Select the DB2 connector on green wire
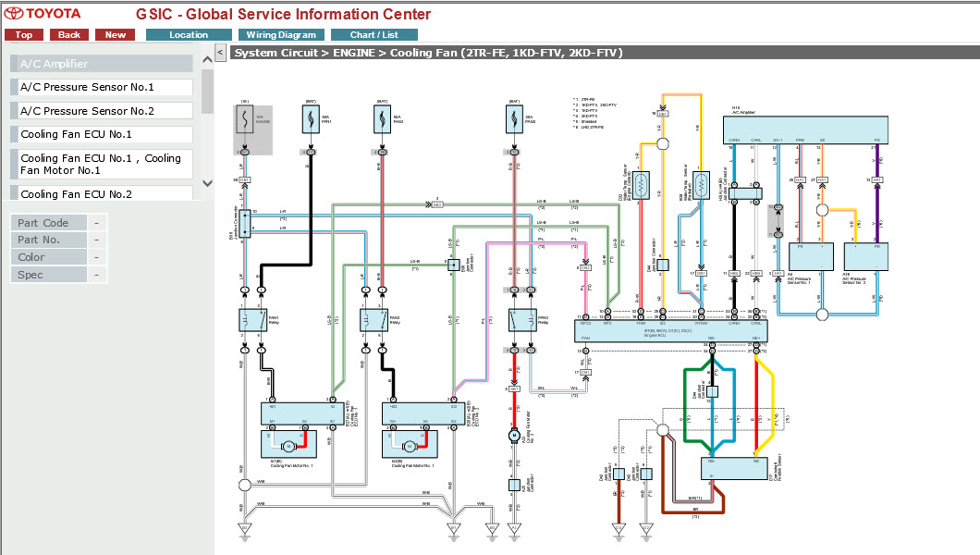This screenshot has height=555, width=980. (x=435, y=204)
